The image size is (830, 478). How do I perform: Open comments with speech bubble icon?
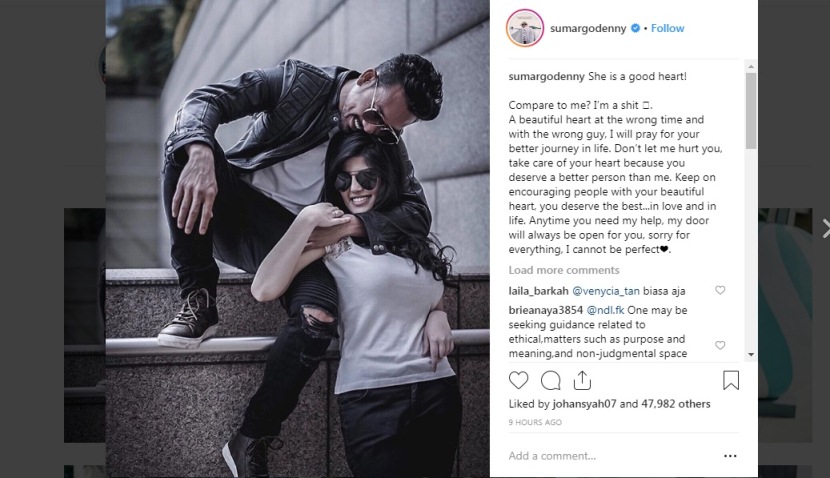pos(551,380)
